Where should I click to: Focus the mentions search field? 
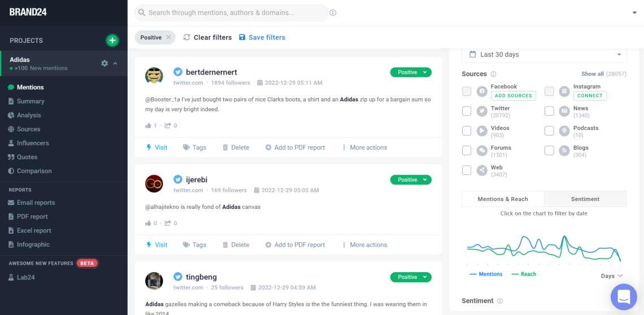[x=231, y=13]
